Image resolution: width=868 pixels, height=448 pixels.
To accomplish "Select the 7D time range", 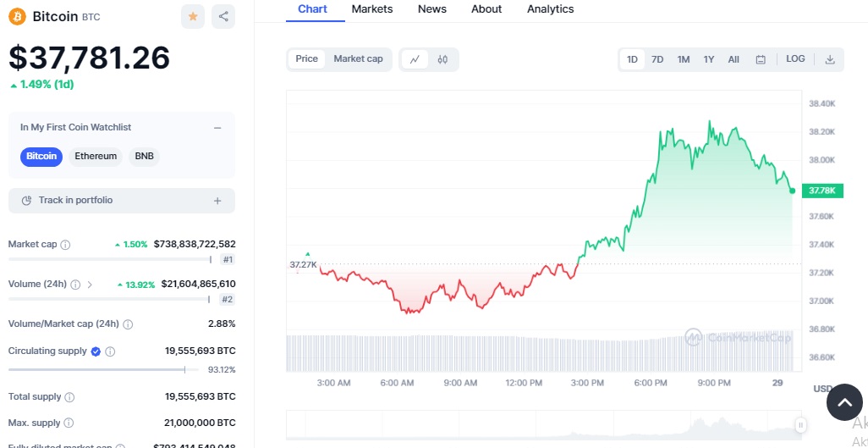I will point(657,59).
